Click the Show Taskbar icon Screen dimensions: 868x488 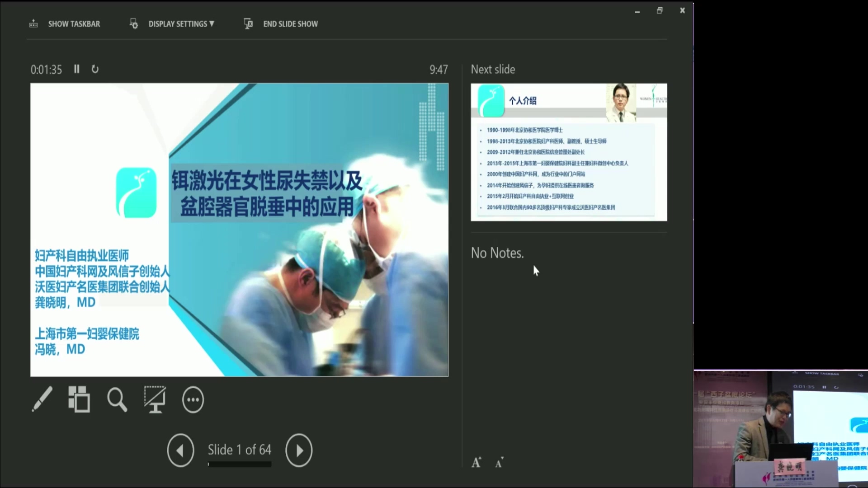click(x=34, y=23)
